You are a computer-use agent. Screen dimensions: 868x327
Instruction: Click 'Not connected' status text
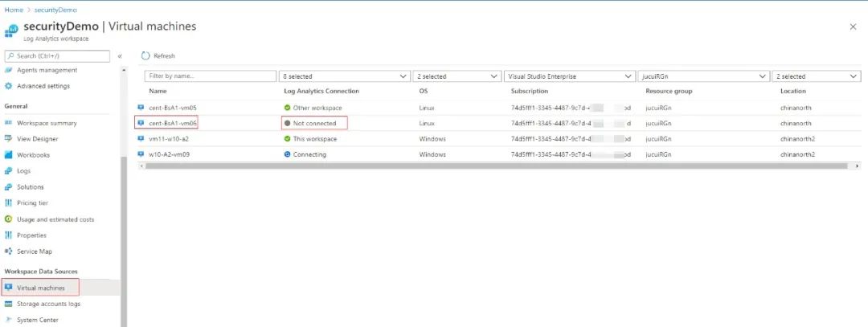pos(314,124)
